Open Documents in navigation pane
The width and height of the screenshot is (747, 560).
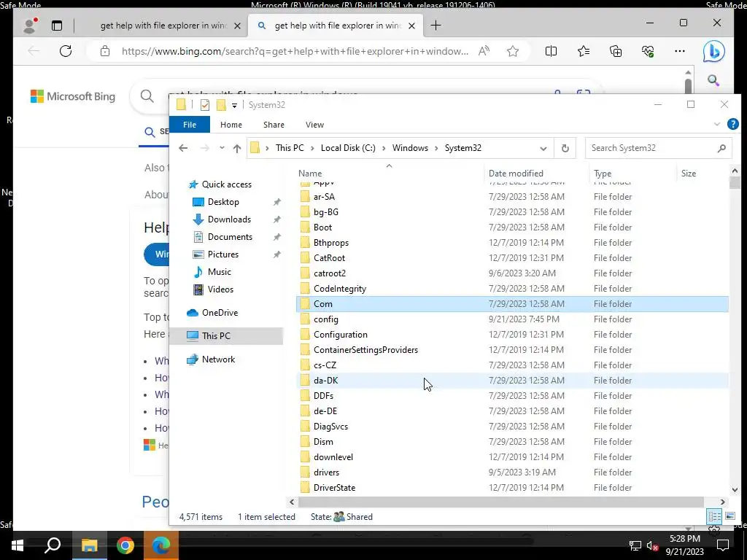coord(230,237)
